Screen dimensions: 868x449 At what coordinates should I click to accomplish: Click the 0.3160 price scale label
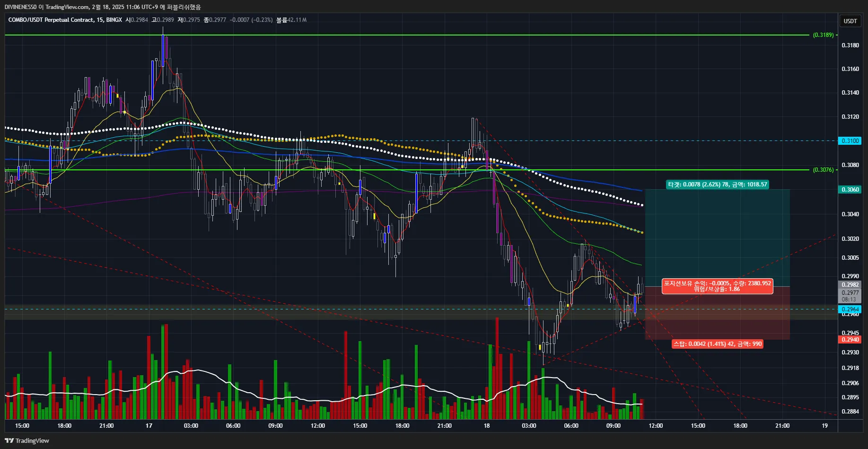click(x=850, y=69)
